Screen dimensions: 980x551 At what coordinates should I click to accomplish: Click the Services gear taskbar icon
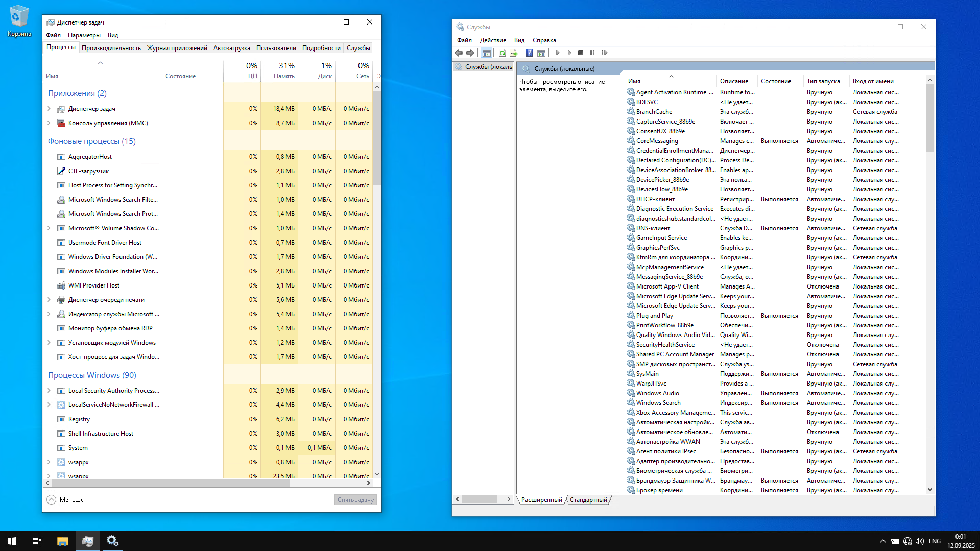[112, 541]
